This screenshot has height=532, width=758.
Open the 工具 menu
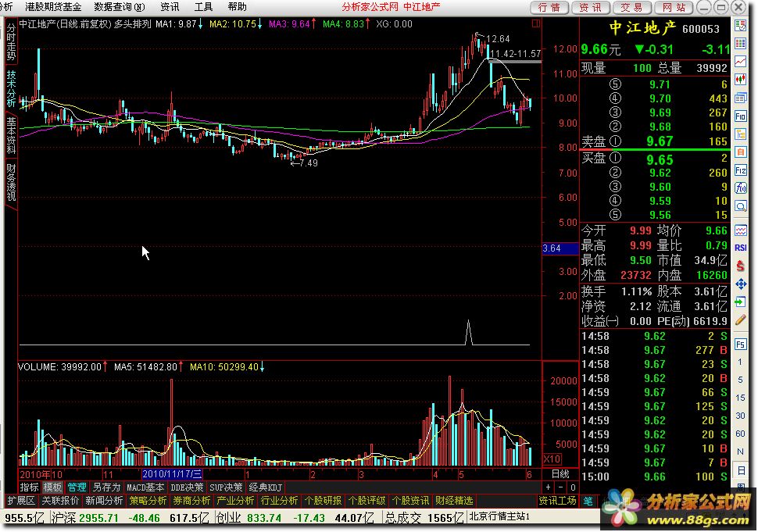pos(203,7)
